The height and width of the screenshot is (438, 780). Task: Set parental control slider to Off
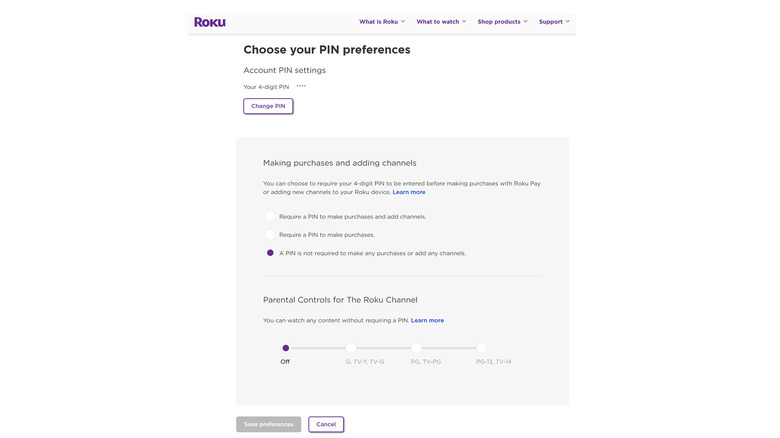[285, 348]
